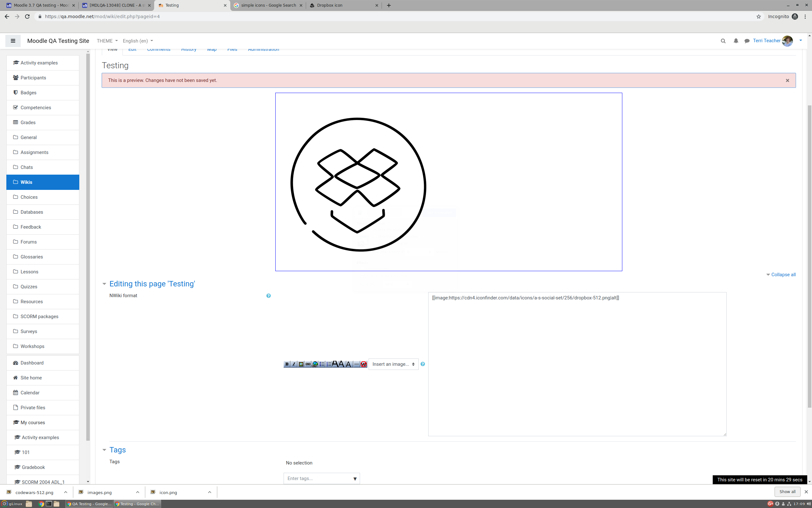This screenshot has height=508, width=812.
Task: Apply smallest heading size A
Action: (x=349, y=364)
